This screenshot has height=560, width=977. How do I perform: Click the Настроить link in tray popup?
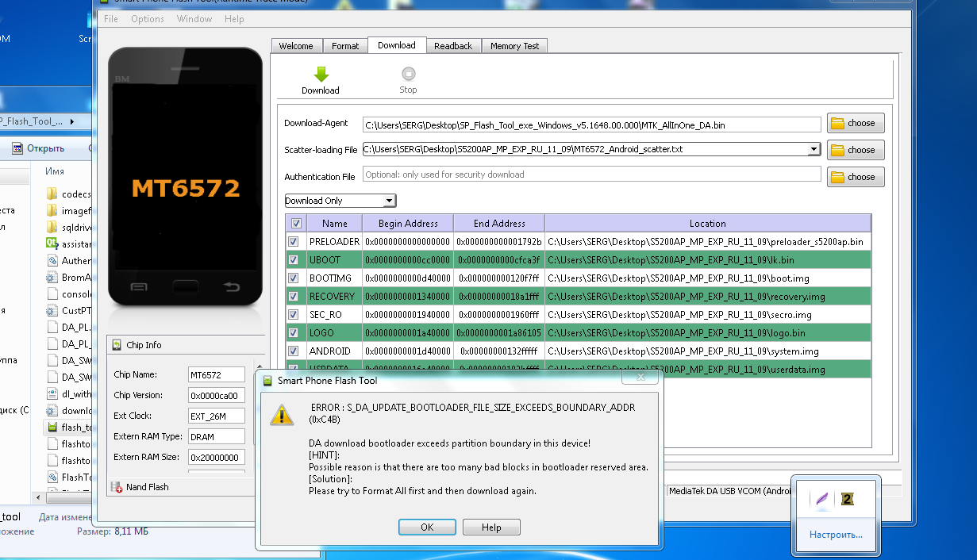[836, 535]
